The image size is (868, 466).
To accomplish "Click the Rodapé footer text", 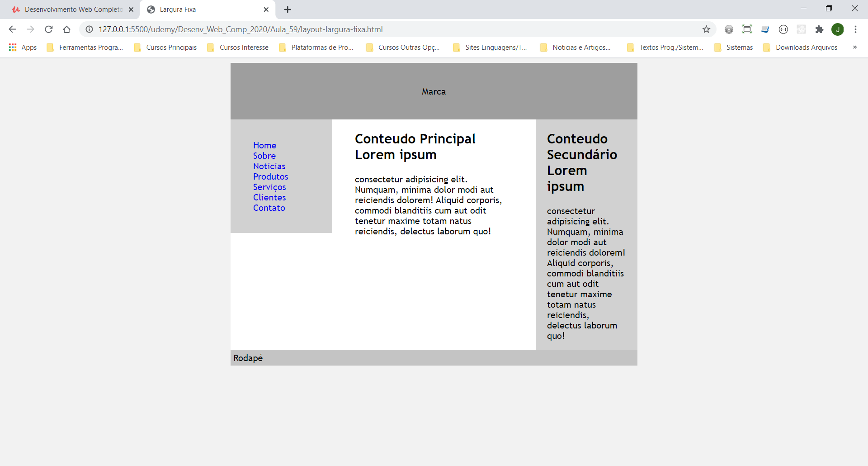I will pyautogui.click(x=248, y=358).
